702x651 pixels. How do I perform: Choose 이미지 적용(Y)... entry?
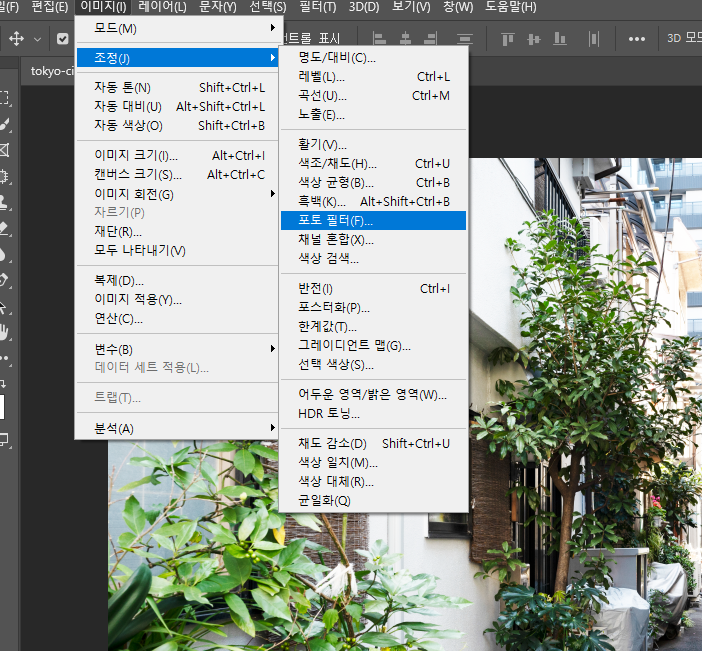pyautogui.click(x=177, y=299)
